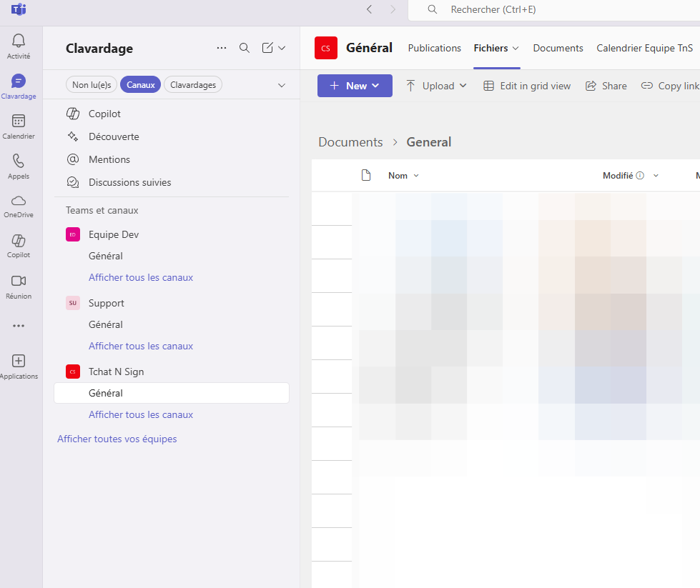Open Clavardage in the left rail
This screenshot has width=700, height=588.
pos(19,86)
